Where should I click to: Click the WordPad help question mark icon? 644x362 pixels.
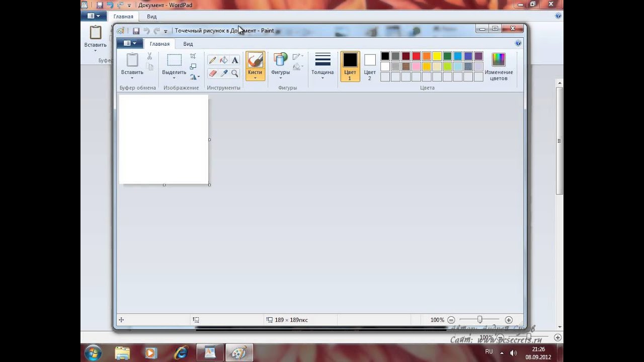pyautogui.click(x=558, y=16)
